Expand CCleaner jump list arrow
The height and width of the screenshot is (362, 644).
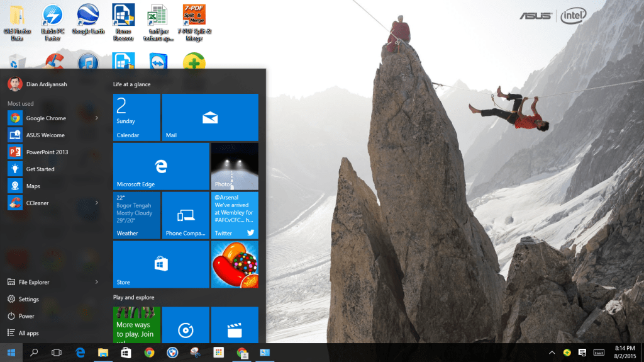click(96, 203)
